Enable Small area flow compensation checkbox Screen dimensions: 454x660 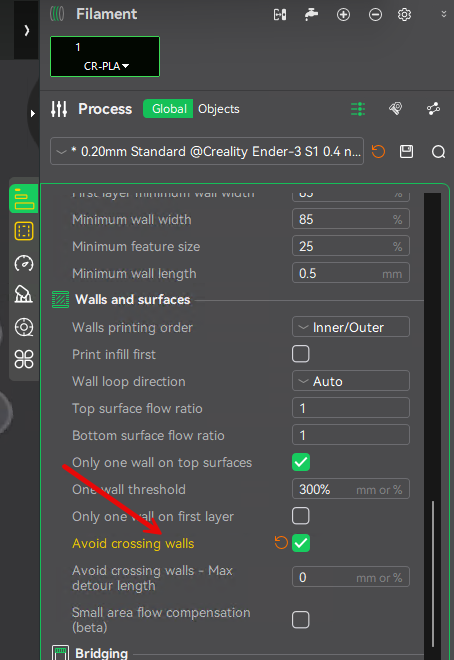[301, 620]
